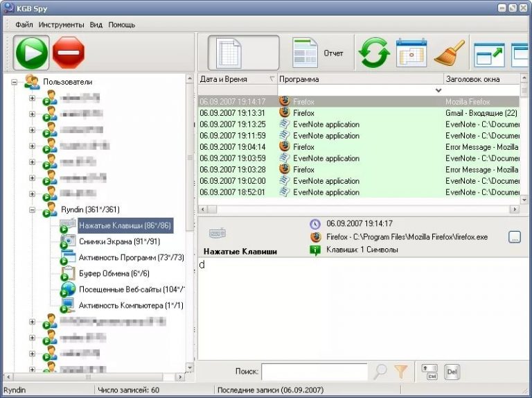Click the window with green arrow icon
532x398 pixels.
[489, 54]
